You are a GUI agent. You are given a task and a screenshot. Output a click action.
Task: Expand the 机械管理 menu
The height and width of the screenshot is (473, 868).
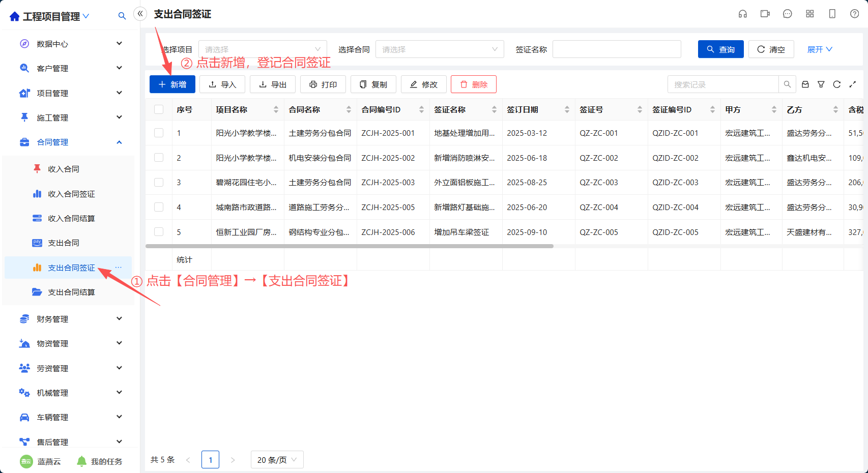(71, 393)
